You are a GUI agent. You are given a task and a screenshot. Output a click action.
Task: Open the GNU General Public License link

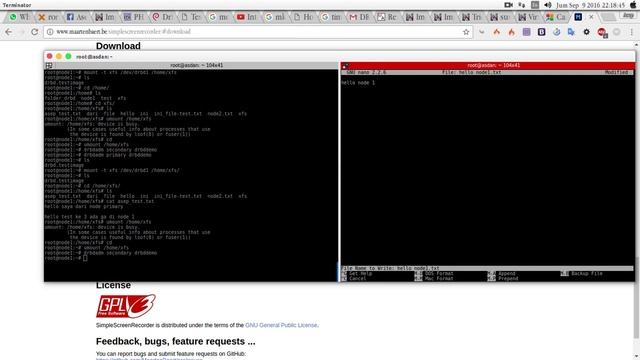point(281,325)
